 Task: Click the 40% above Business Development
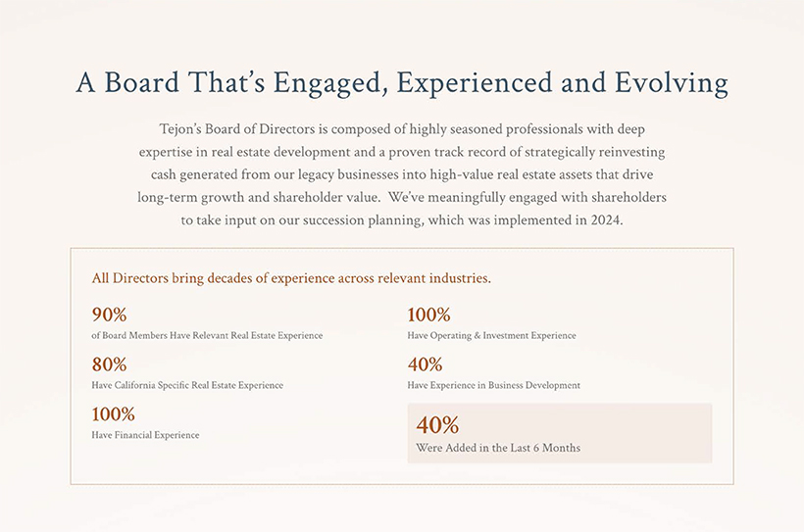click(425, 364)
